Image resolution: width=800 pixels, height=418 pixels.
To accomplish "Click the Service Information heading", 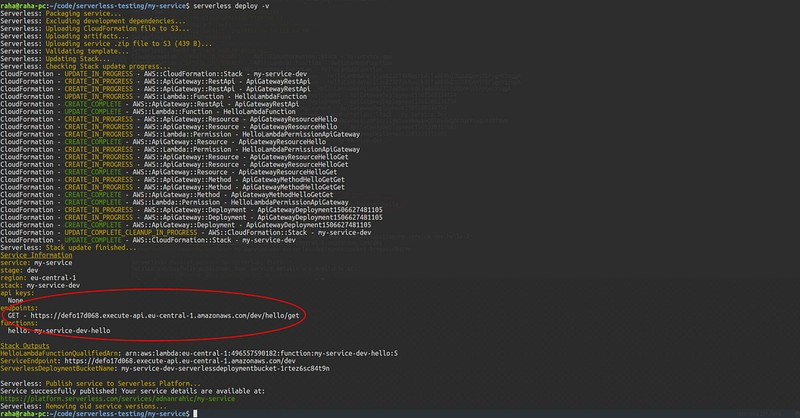I will click(x=36, y=255).
